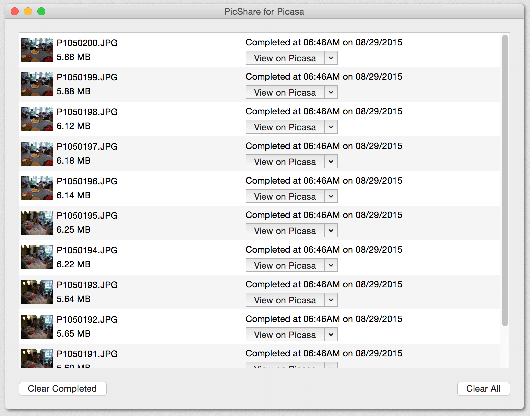View P1050193.JPG on Picasa
The height and width of the screenshot is (416, 530).
[x=285, y=300]
